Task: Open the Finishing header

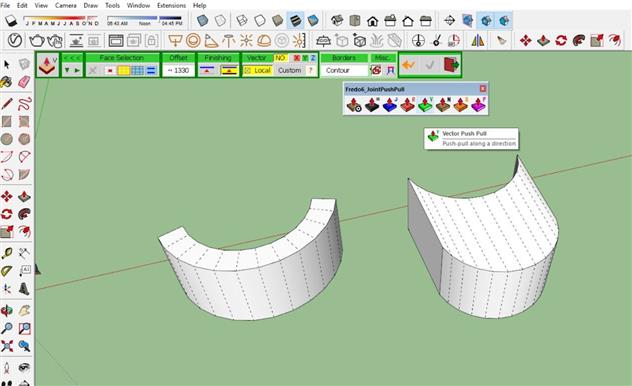Action: click(218, 58)
